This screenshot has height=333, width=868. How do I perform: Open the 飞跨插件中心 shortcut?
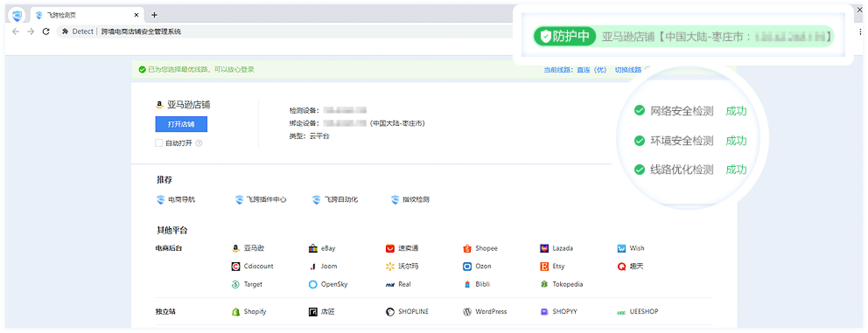261,200
